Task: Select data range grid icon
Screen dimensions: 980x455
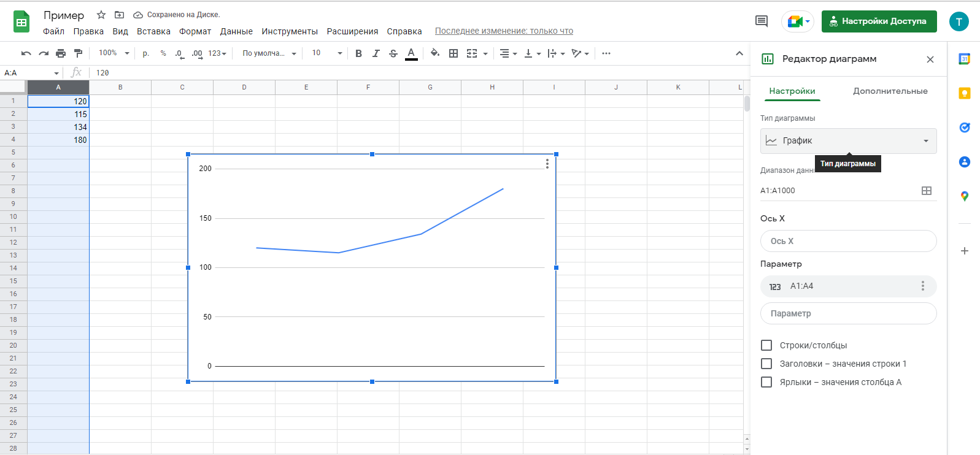Action: [926, 191]
